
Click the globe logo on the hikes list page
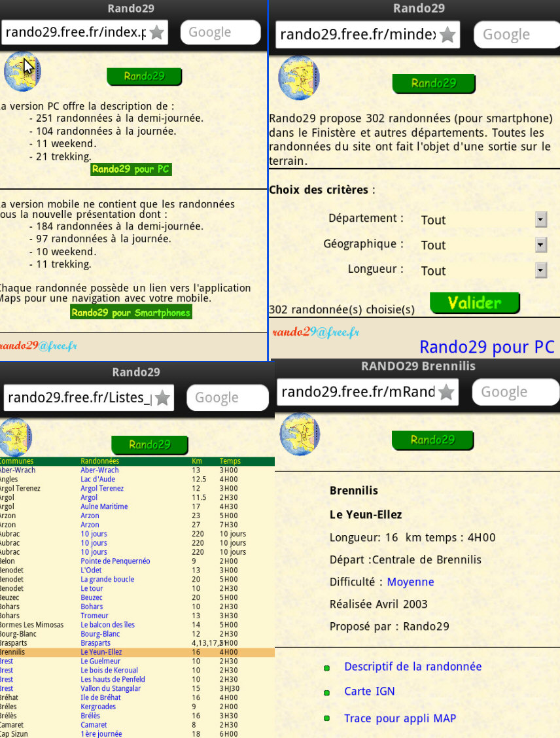pyautogui.click(x=16, y=437)
